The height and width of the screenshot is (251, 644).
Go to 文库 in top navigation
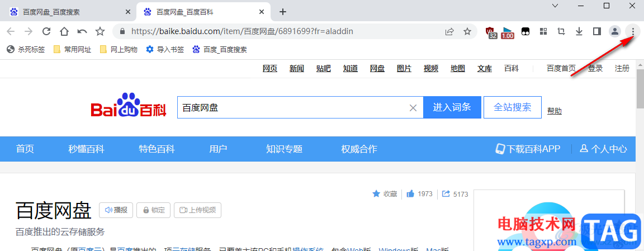coord(485,69)
